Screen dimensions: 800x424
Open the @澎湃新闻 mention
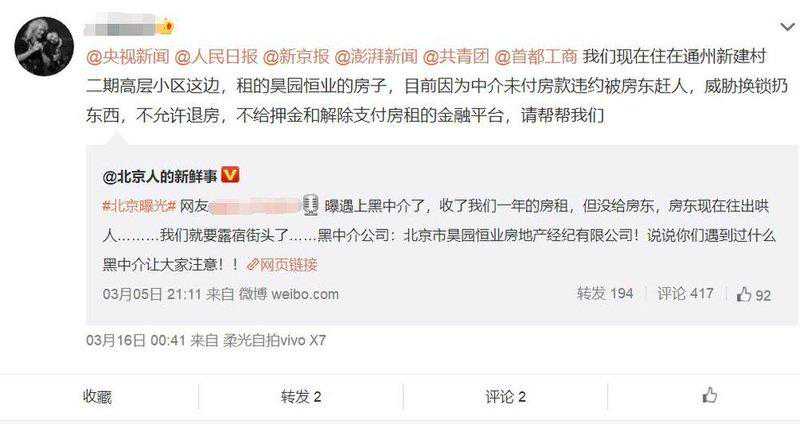pos(376,56)
